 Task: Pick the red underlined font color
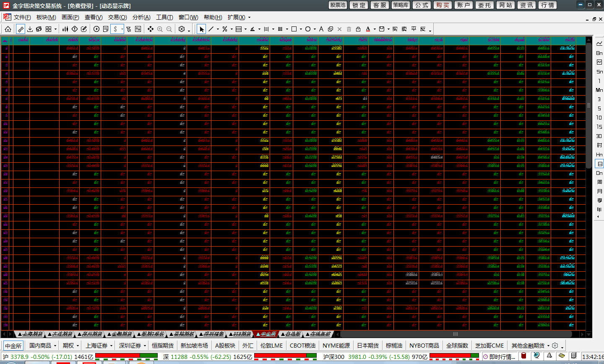tap(368, 29)
